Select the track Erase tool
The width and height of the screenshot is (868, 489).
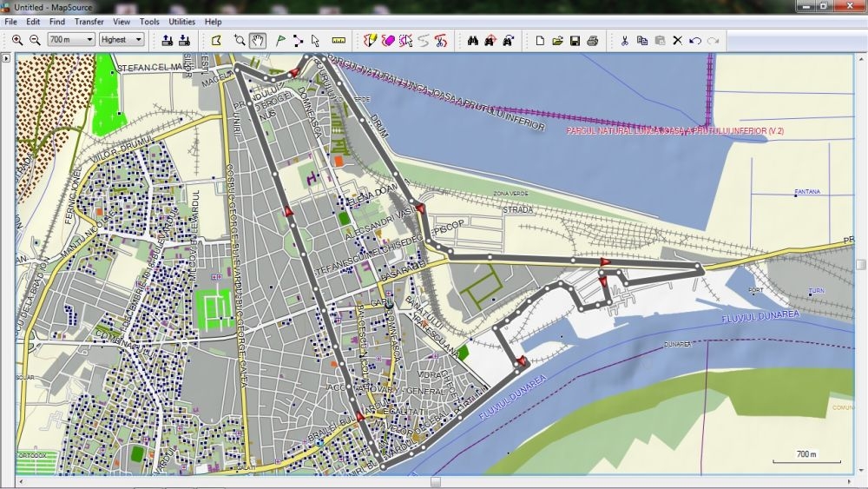pyautogui.click(x=388, y=40)
